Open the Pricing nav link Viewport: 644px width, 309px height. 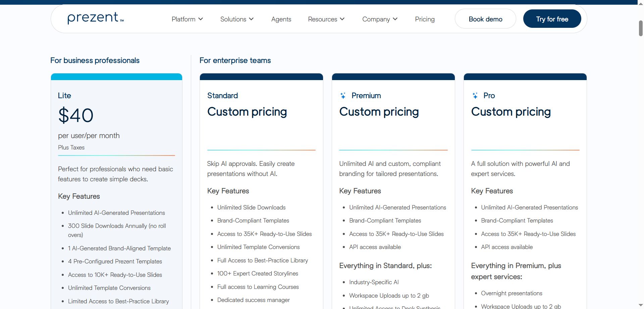pyautogui.click(x=425, y=19)
